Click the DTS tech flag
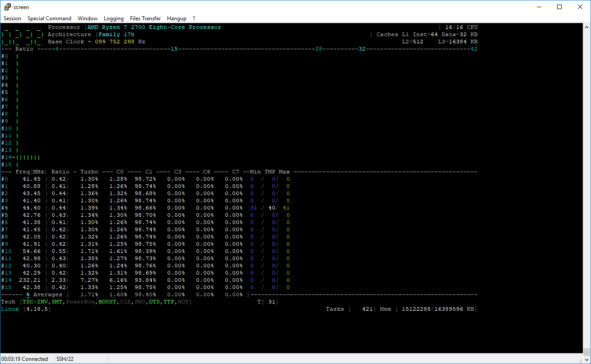The image size is (591, 364). [154, 302]
